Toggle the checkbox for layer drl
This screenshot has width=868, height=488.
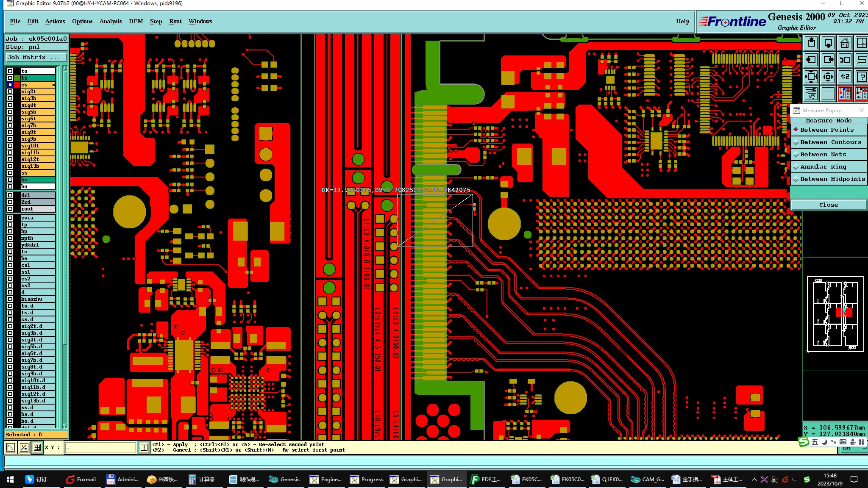click(x=10, y=195)
